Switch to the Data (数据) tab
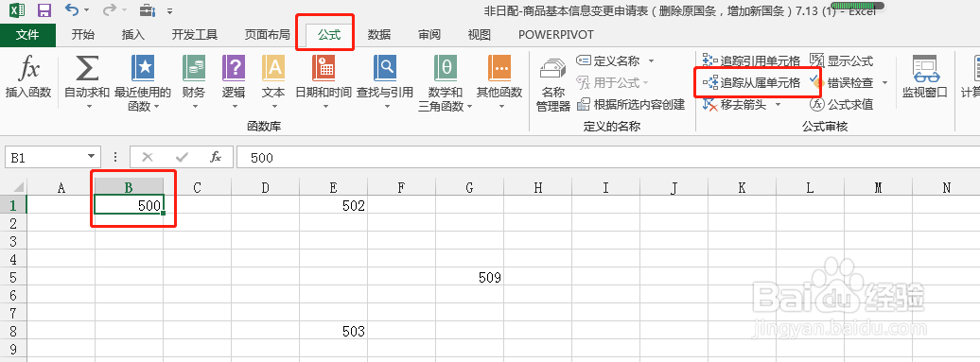The image size is (980, 362). click(378, 35)
